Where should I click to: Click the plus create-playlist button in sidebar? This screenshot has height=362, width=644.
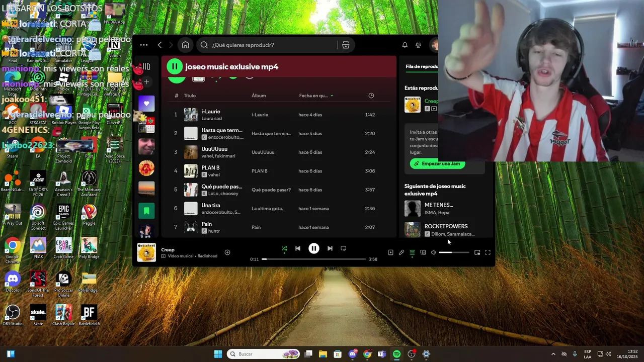point(146,81)
